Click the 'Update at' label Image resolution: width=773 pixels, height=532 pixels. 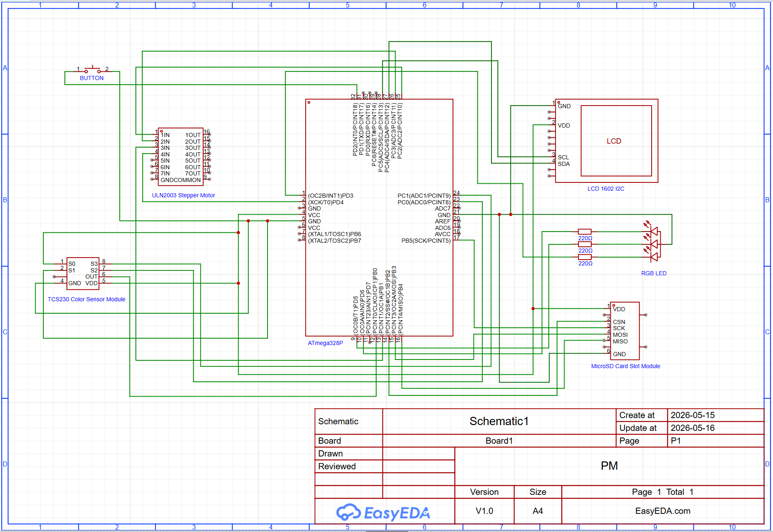click(638, 428)
